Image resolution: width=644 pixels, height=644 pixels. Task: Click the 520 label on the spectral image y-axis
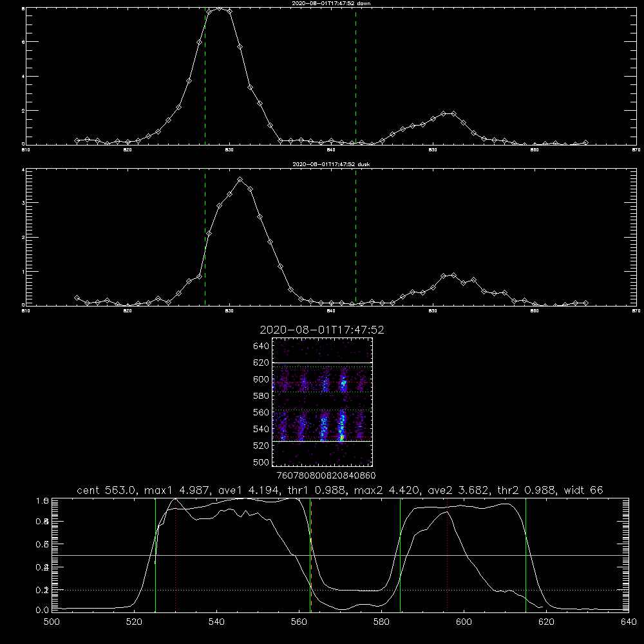pos(261,446)
